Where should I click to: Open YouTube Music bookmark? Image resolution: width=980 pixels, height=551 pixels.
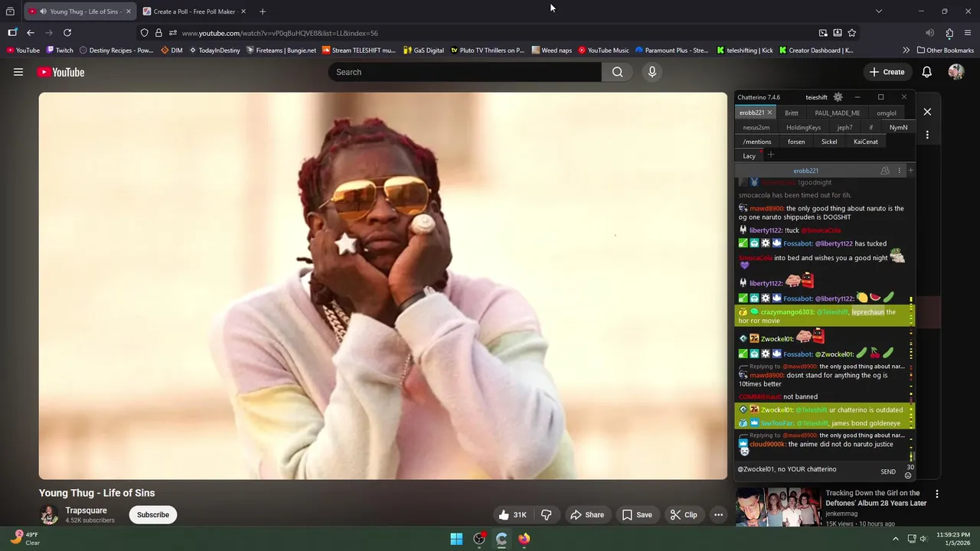click(603, 51)
